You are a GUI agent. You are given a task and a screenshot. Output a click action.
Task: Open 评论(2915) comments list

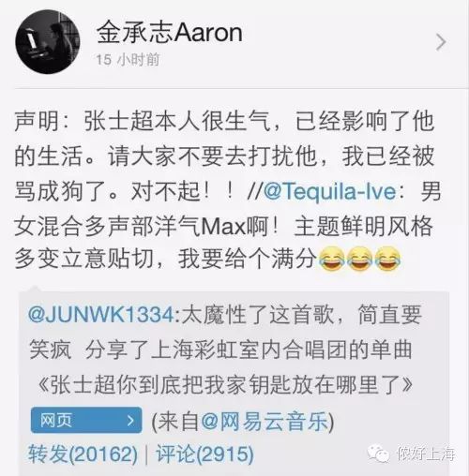point(204,454)
